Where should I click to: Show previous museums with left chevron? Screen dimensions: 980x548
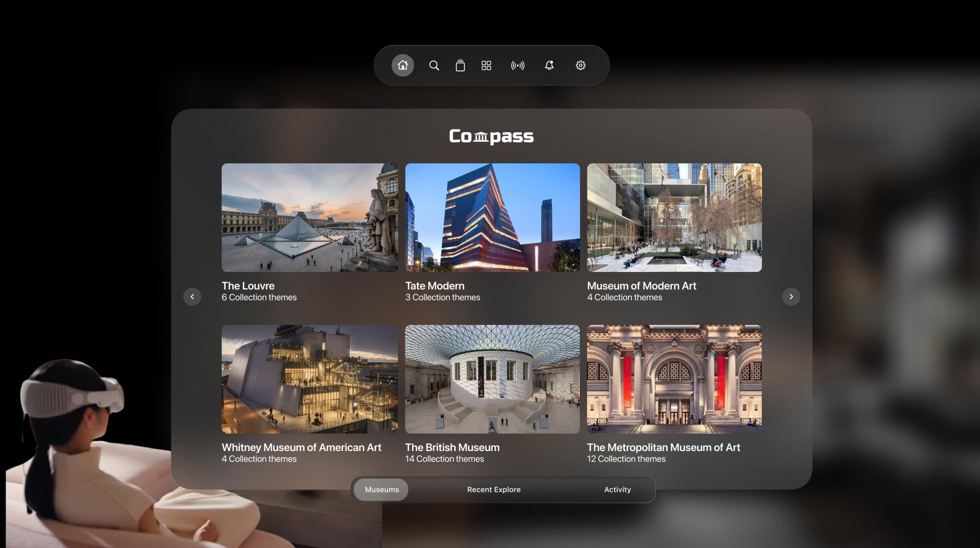tap(192, 296)
